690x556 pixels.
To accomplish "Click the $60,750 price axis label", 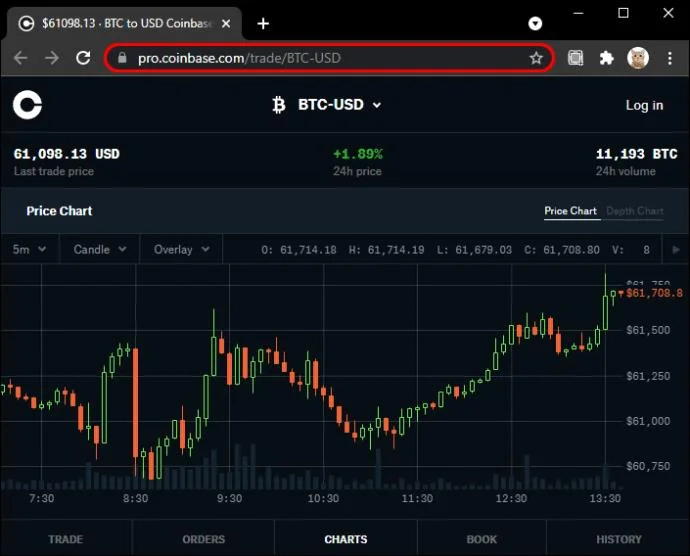I will 648,466.
